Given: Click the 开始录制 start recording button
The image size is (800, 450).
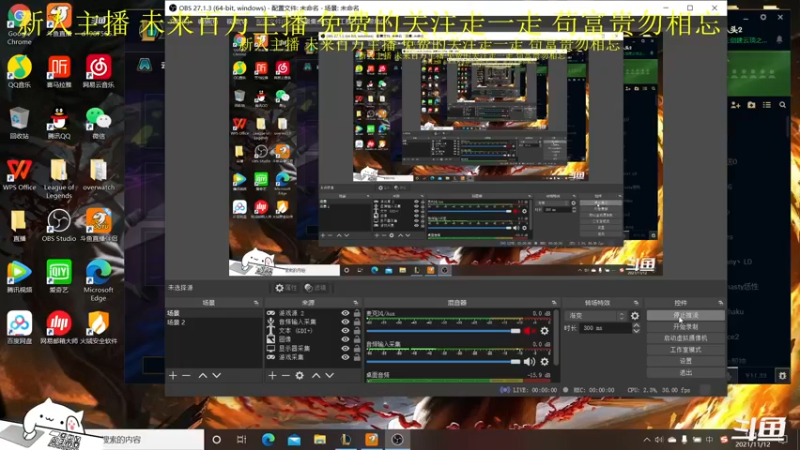Looking at the screenshot, I should point(685,327).
